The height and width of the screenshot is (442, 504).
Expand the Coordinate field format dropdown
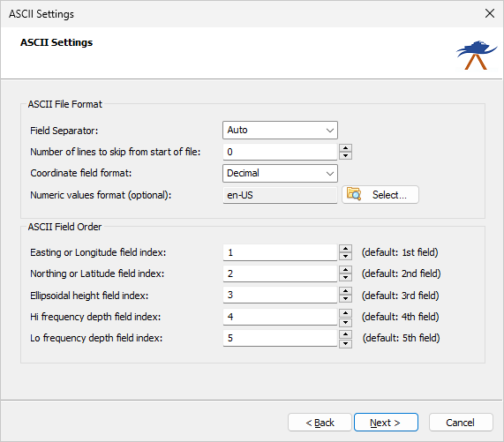pyautogui.click(x=280, y=174)
